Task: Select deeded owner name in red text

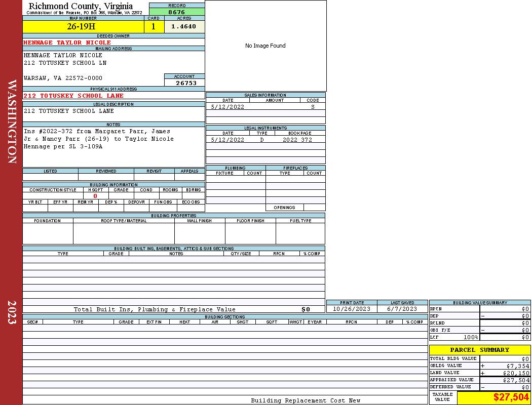Action: (67, 43)
